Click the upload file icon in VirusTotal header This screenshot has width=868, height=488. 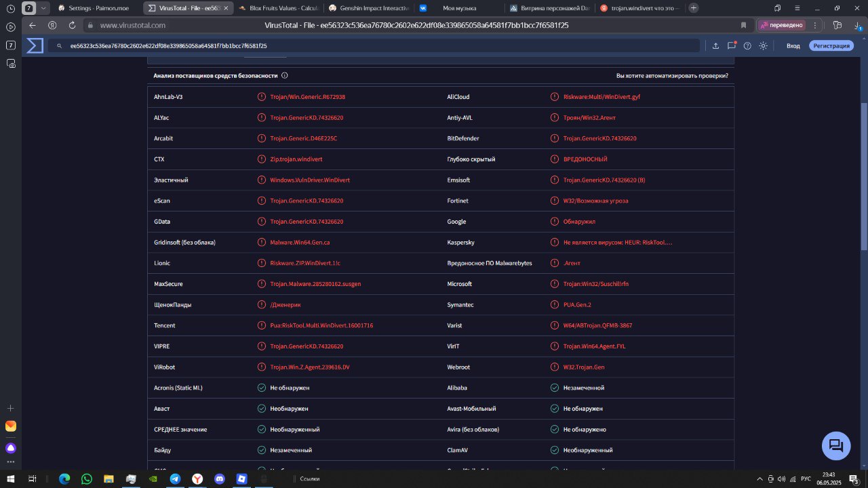(x=715, y=45)
